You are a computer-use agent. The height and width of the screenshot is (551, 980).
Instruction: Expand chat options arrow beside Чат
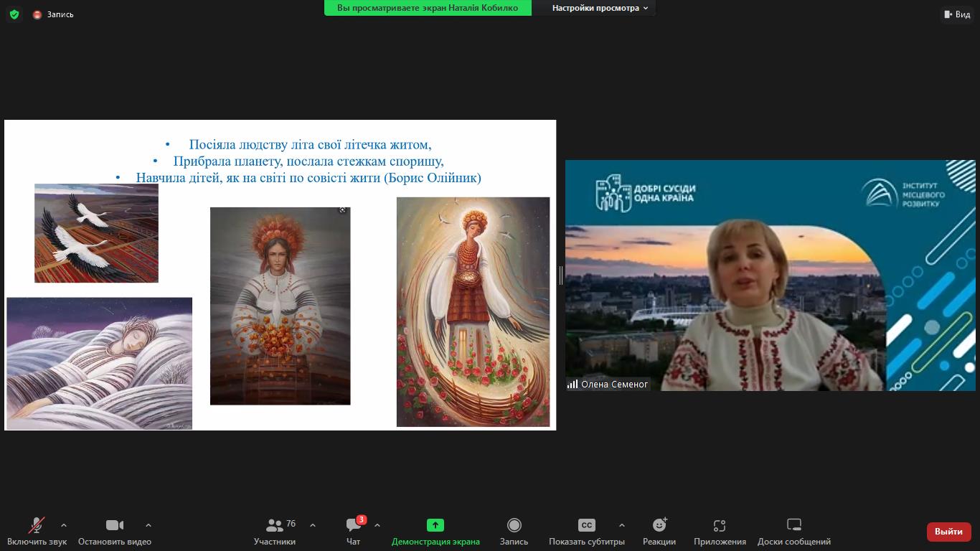click(377, 525)
